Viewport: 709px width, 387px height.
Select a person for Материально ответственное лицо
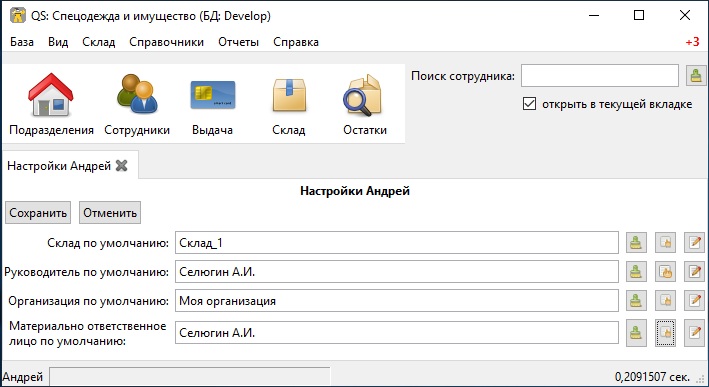point(666,333)
